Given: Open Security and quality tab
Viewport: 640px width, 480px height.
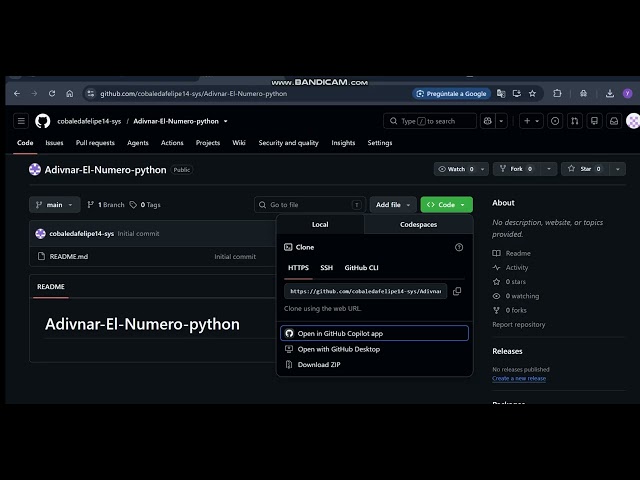Looking at the screenshot, I should pyautogui.click(x=288, y=143).
